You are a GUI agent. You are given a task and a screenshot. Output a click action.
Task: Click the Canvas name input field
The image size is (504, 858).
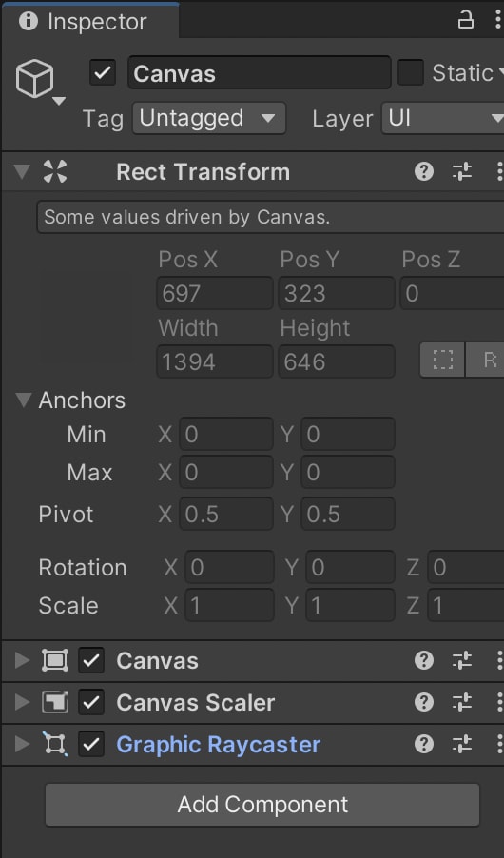tap(260, 73)
